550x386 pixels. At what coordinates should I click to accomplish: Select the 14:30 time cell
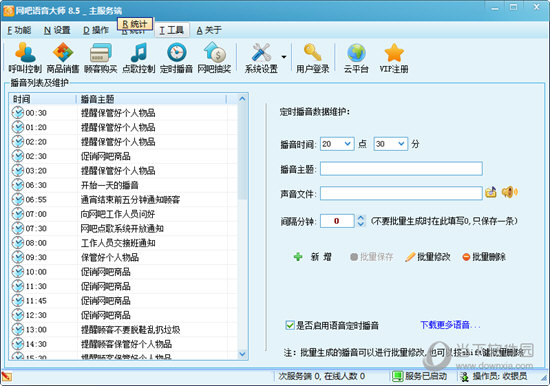(36, 344)
